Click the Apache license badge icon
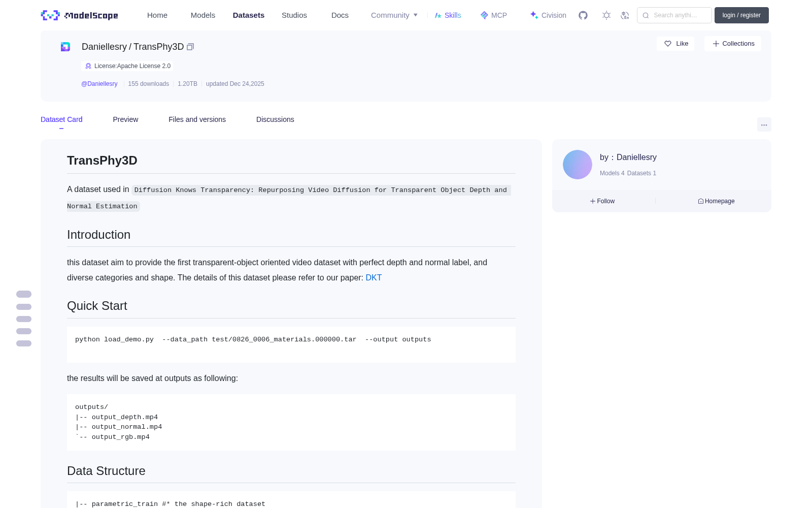Screen dimensions: 812x508 coord(88,66)
